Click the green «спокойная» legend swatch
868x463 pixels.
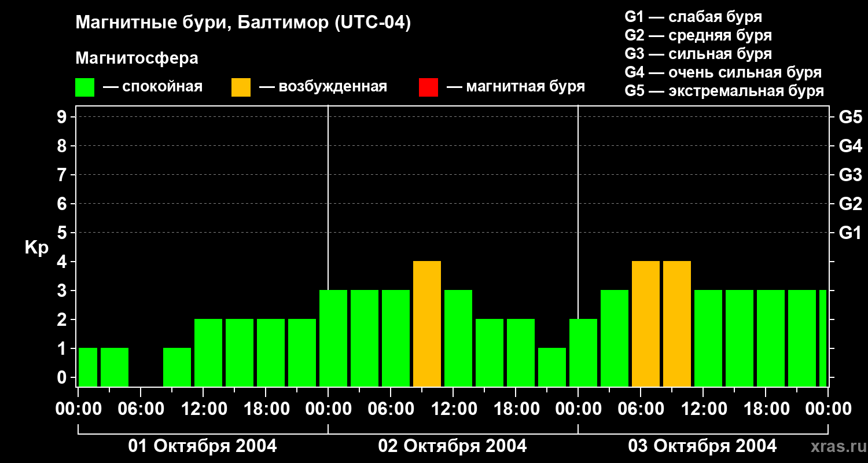click(x=85, y=87)
